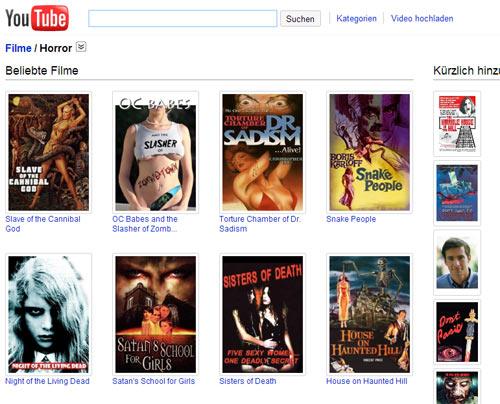
Task: Open the Kategorien link
Action: click(x=356, y=18)
